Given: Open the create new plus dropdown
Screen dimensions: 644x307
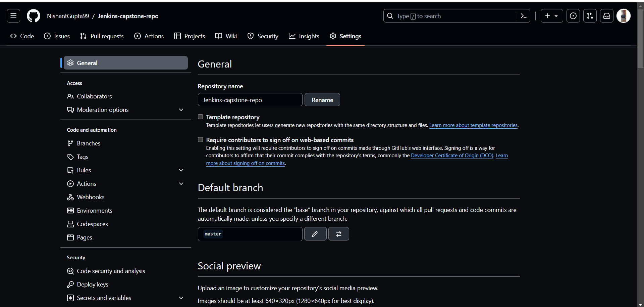Looking at the screenshot, I should [x=551, y=16].
